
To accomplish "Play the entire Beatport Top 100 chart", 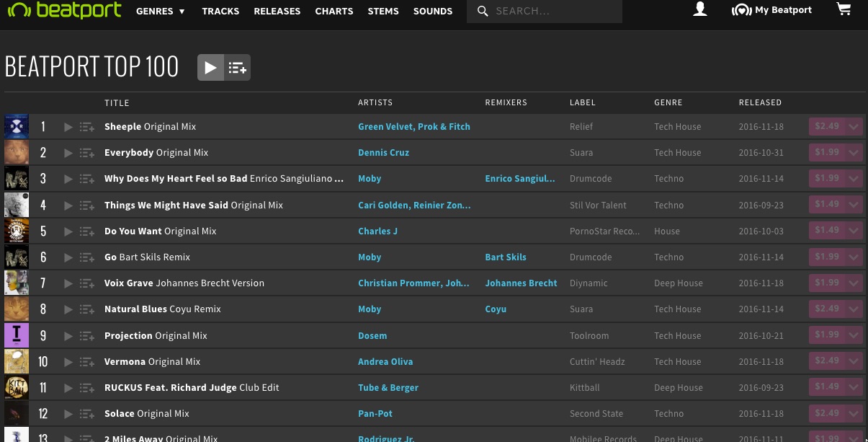I will 210,68.
